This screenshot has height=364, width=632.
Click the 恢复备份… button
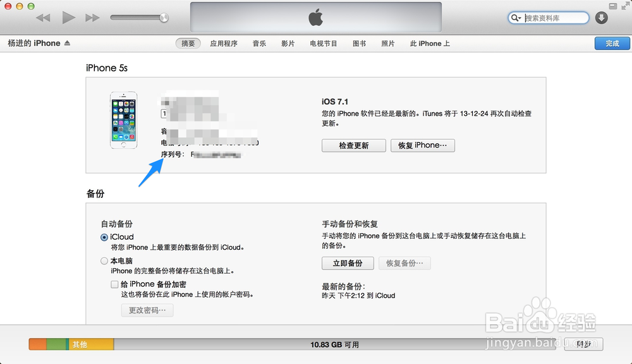[404, 264]
